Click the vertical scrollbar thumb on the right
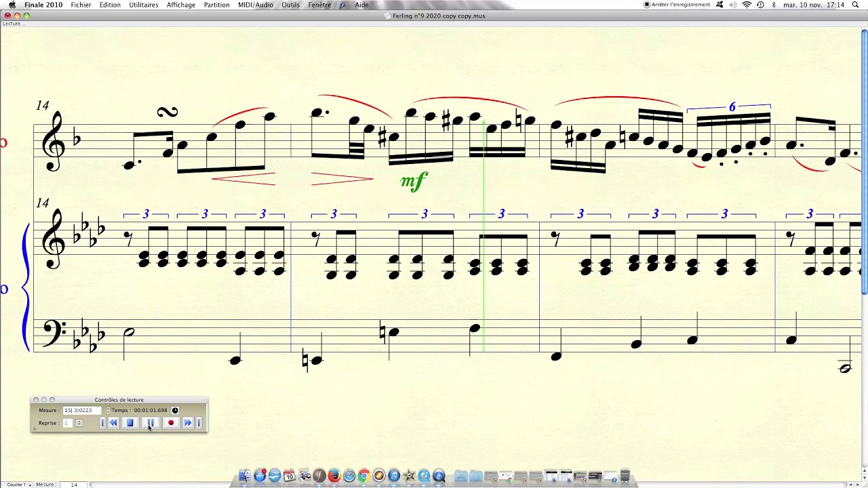Image resolution: width=868 pixels, height=488 pixels. tap(864, 163)
